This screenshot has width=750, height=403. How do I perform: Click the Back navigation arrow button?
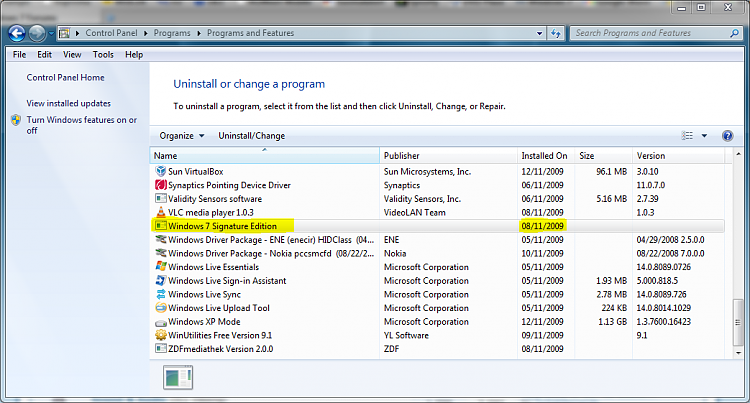17,33
